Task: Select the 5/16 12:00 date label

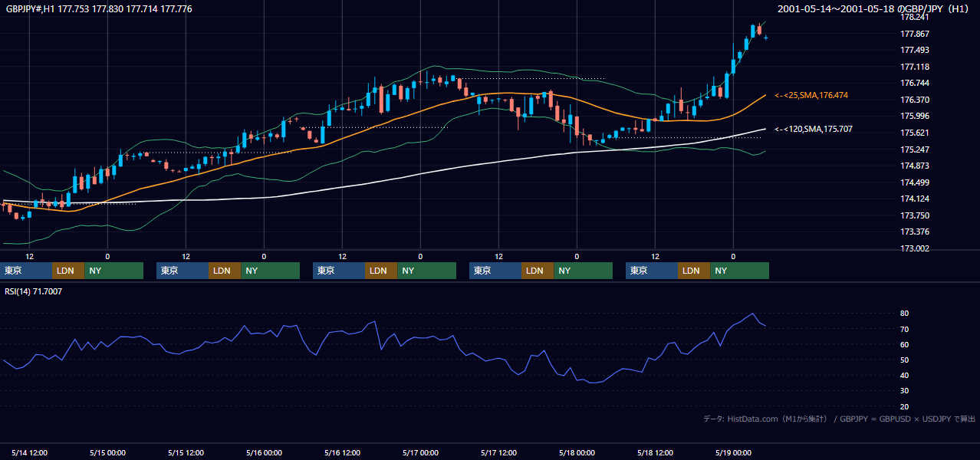Action: coord(342,452)
